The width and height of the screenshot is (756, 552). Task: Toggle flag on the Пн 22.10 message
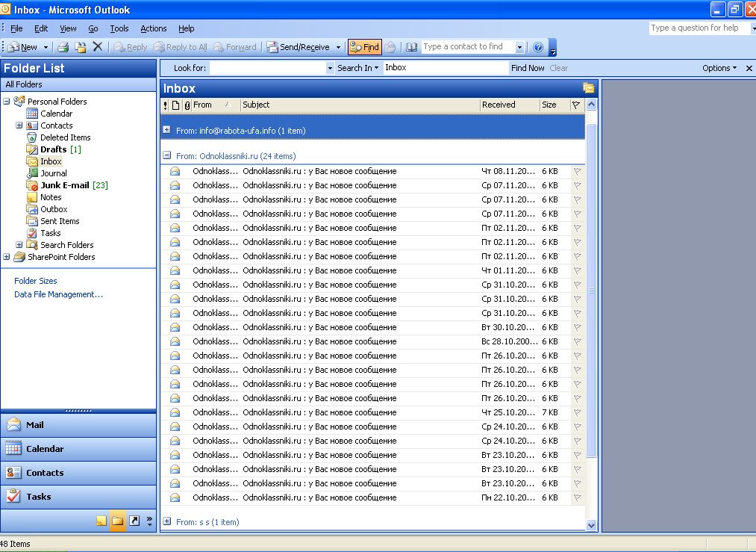[x=577, y=497]
